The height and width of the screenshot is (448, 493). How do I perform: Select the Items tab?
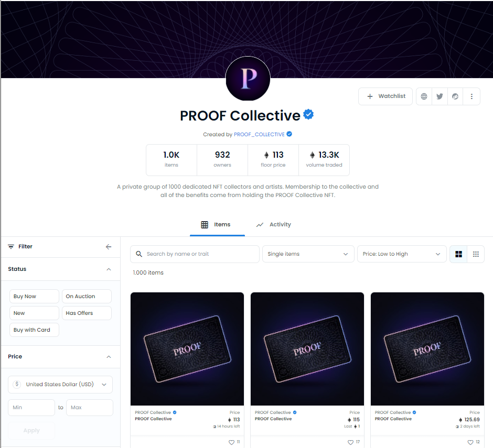click(216, 225)
